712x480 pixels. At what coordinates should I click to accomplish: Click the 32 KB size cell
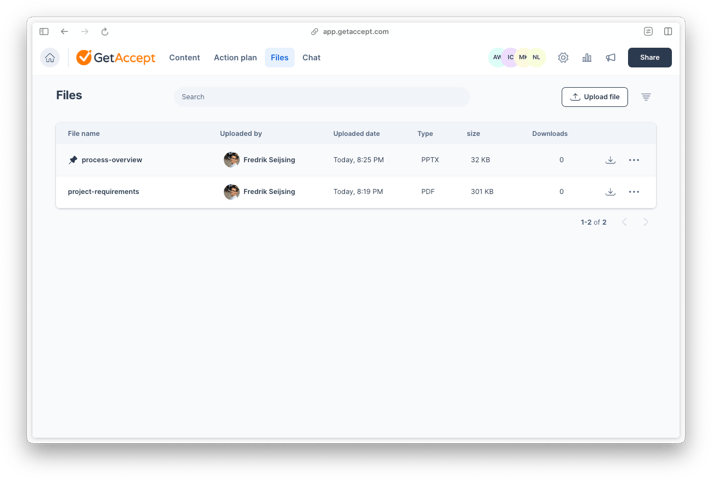(x=480, y=160)
